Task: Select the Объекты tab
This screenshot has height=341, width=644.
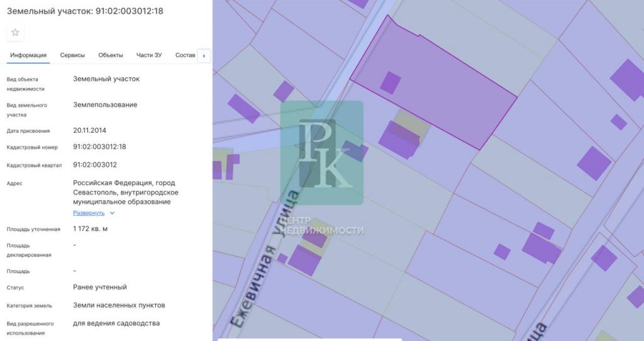Action: [111, 55]
